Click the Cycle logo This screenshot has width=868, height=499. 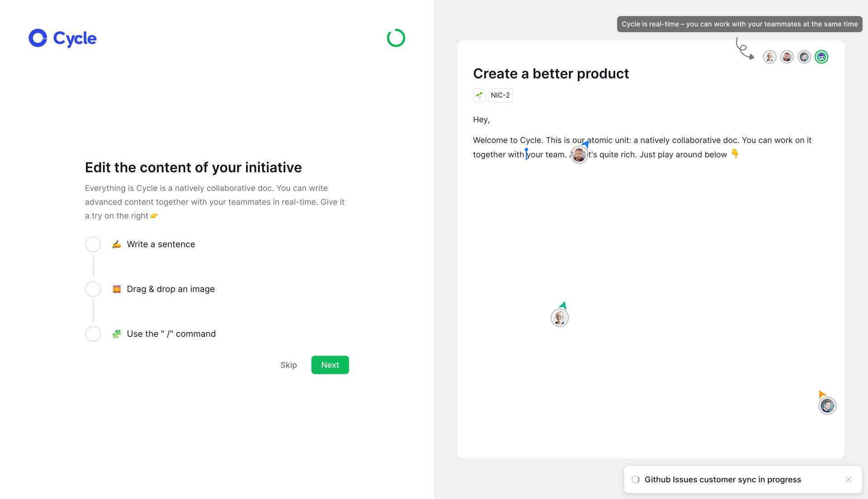(62, 38)
